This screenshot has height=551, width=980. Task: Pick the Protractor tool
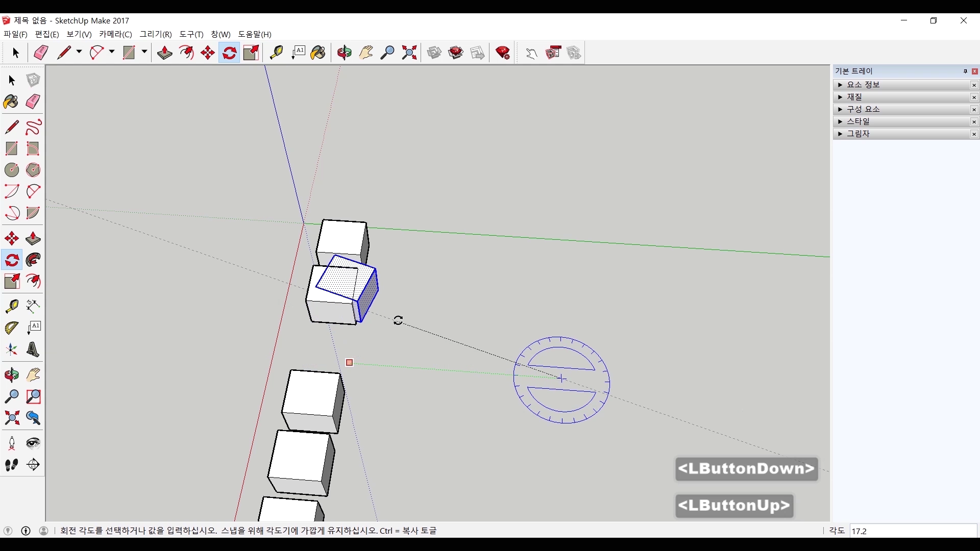point(11,328)
